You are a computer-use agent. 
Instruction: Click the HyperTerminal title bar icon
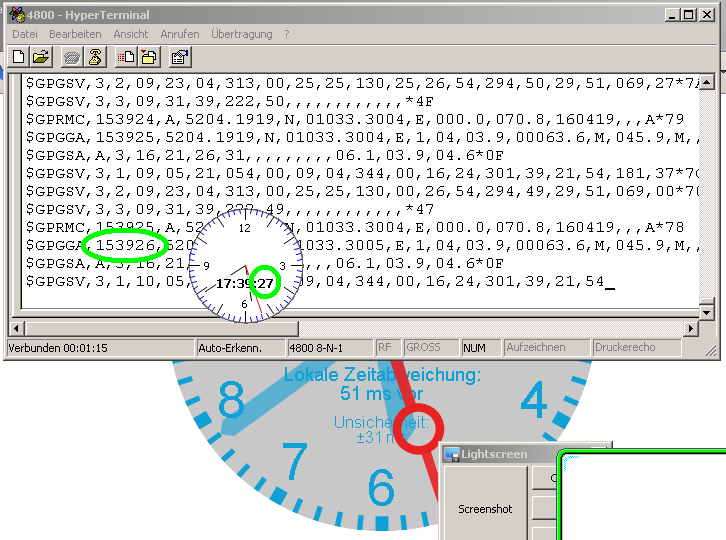point(18,15)
